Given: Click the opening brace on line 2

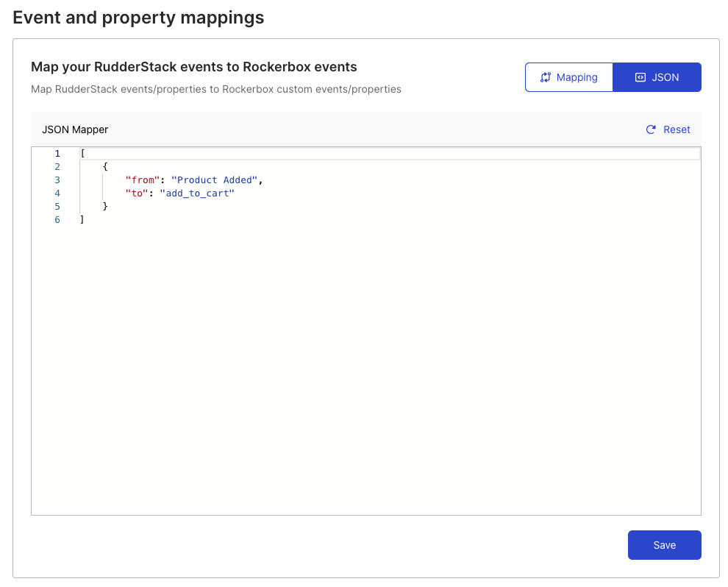Looking at the screenshot, I should pos(105,166).
